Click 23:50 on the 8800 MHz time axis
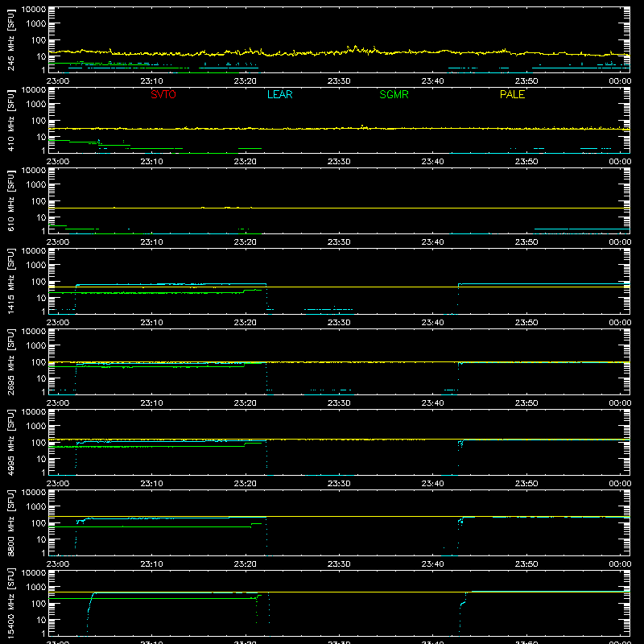The width and height of the screenshot is (644, 644). pos(526,564)
